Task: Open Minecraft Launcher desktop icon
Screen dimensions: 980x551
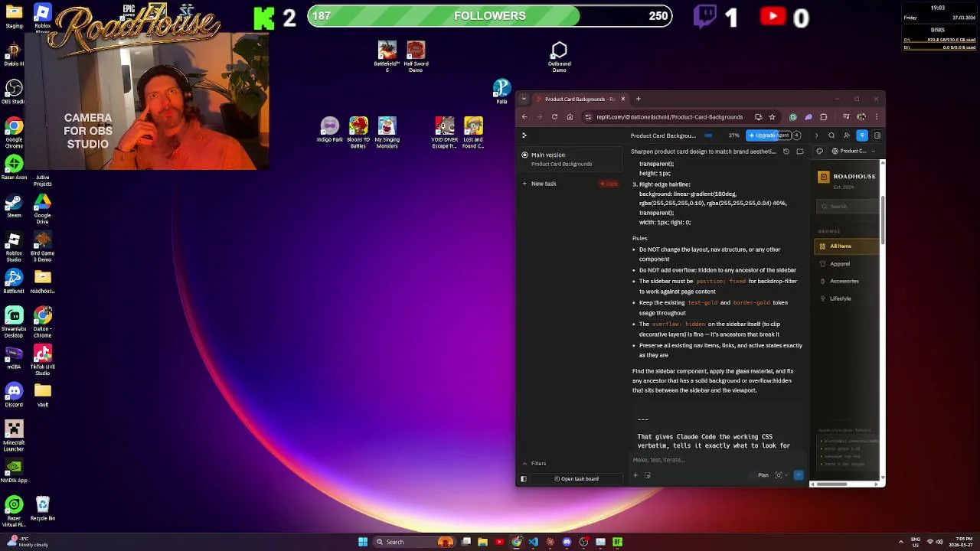Action: click(14, 435)
